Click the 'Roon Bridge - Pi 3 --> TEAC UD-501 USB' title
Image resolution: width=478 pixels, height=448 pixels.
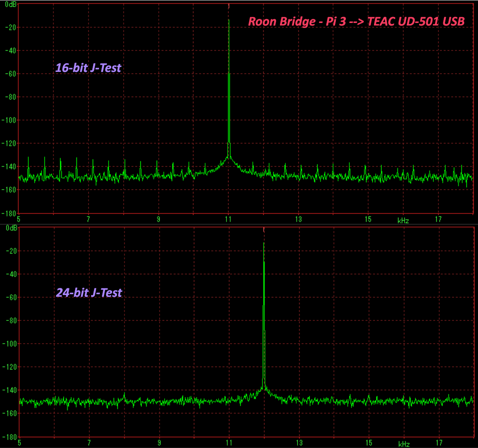pyautogui.click(x=356, y=22)
